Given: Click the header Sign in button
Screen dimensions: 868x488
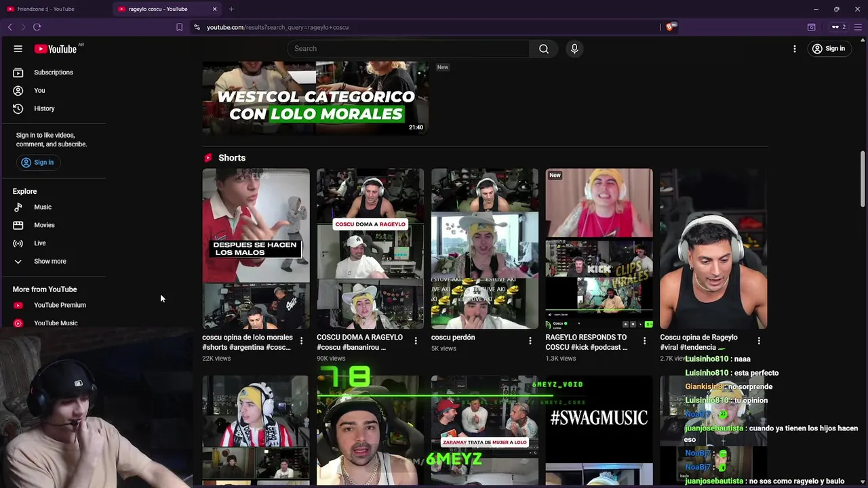Looking at the screenshot, I should pos(829,49).
